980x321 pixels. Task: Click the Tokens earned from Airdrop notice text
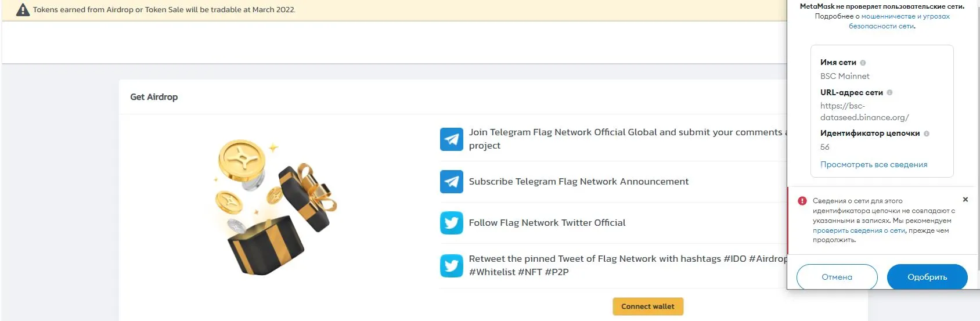click(164, 10)
